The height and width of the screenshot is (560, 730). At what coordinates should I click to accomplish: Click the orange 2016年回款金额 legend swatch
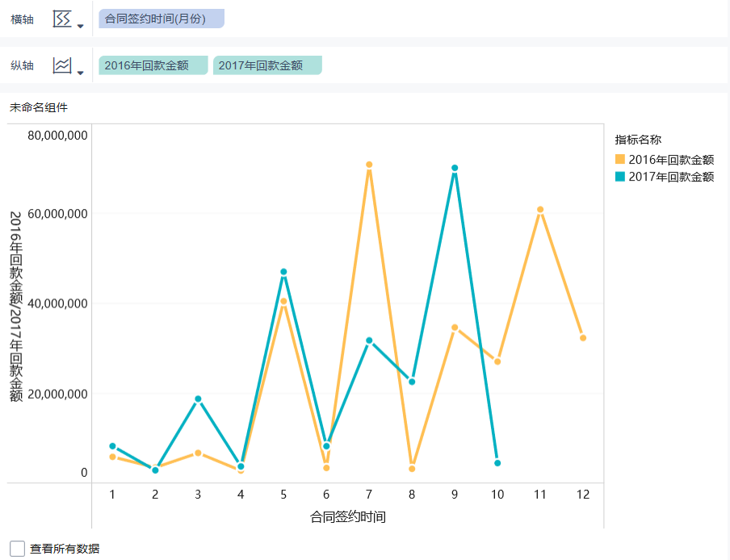620,160
